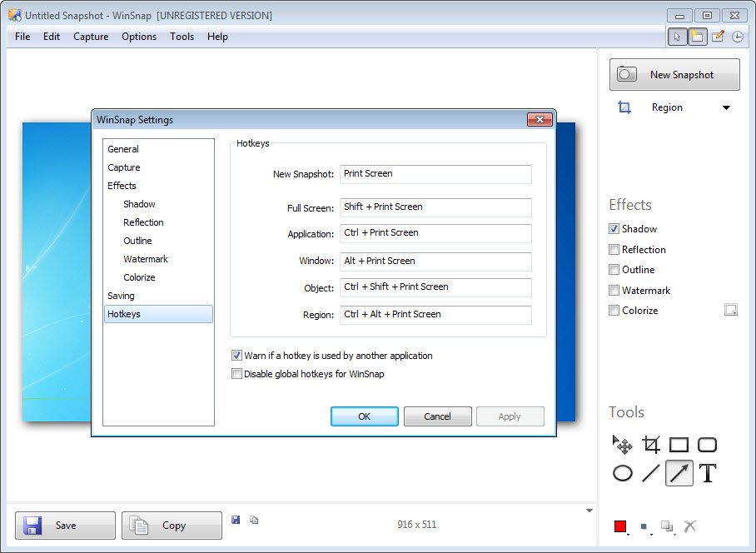Screen dimensions: 756x553
Task: Open the settings icon right of Colorize
Action: 731,310
